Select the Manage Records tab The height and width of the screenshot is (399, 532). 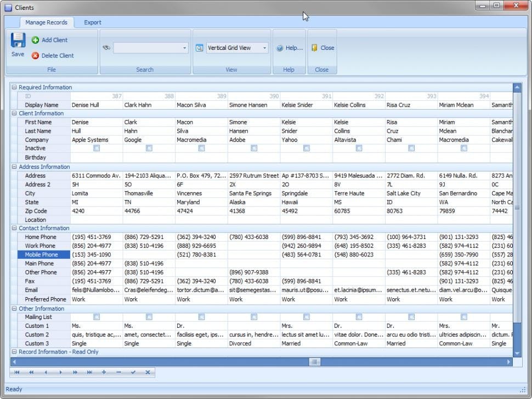[47, 22]
